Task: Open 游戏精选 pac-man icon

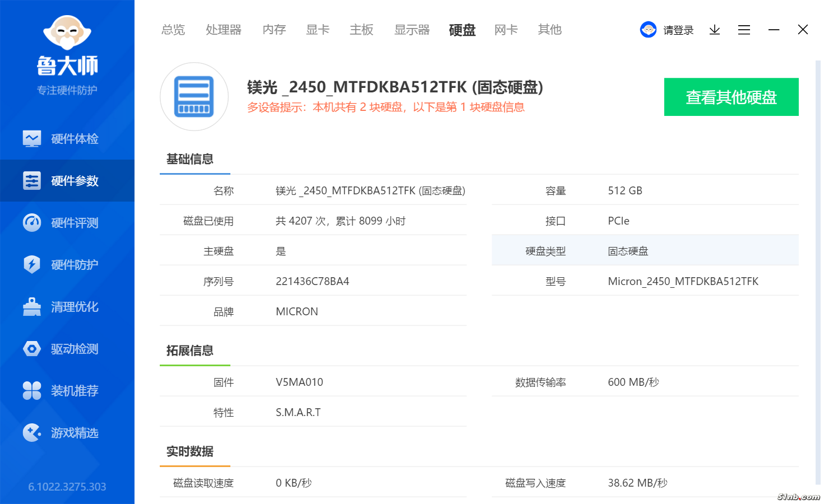Action: pos(32,432)
